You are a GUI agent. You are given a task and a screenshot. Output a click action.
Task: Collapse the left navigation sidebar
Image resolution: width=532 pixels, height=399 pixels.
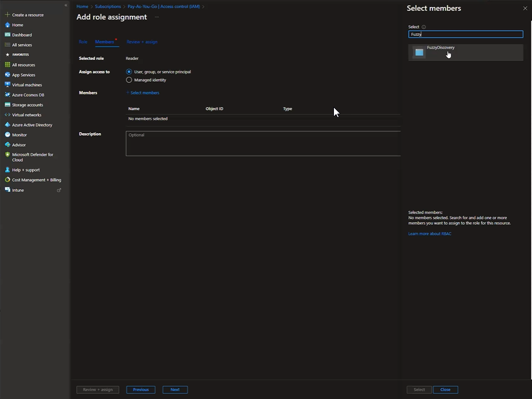[65, 5]
